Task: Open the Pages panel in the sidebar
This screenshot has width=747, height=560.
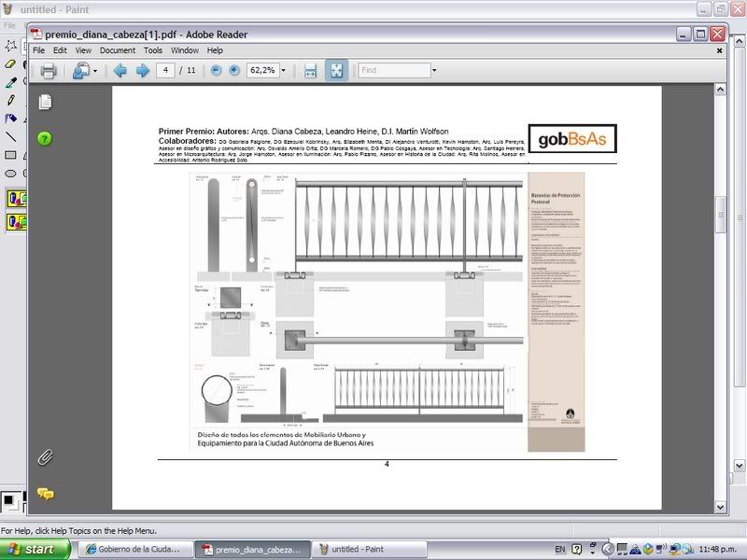Action: click(x=44, y=102)
